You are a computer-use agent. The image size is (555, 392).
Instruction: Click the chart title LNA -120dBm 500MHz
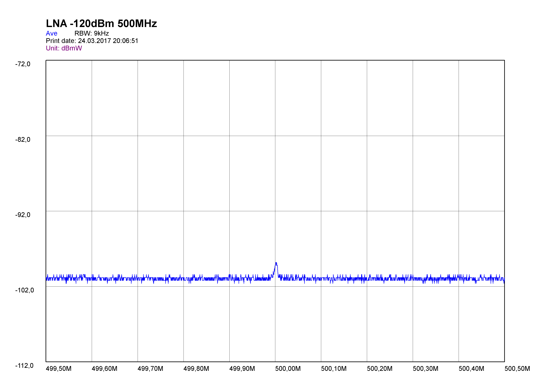coord(101,24)
